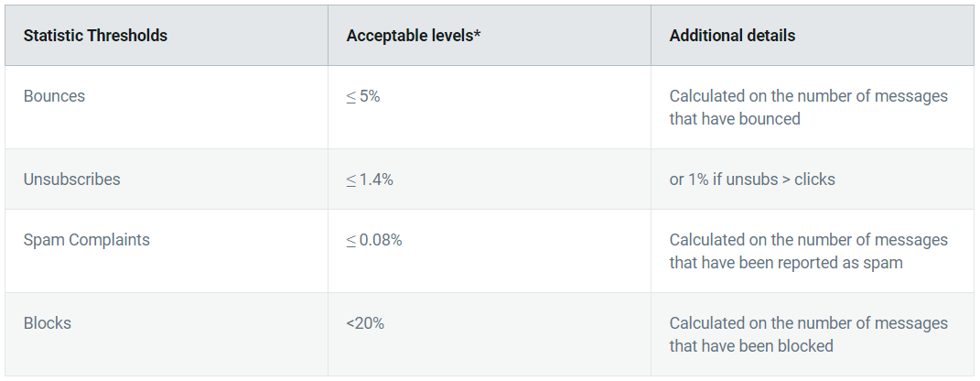Click the Additional details column header
Screen dimensions: 980x381
733,36
